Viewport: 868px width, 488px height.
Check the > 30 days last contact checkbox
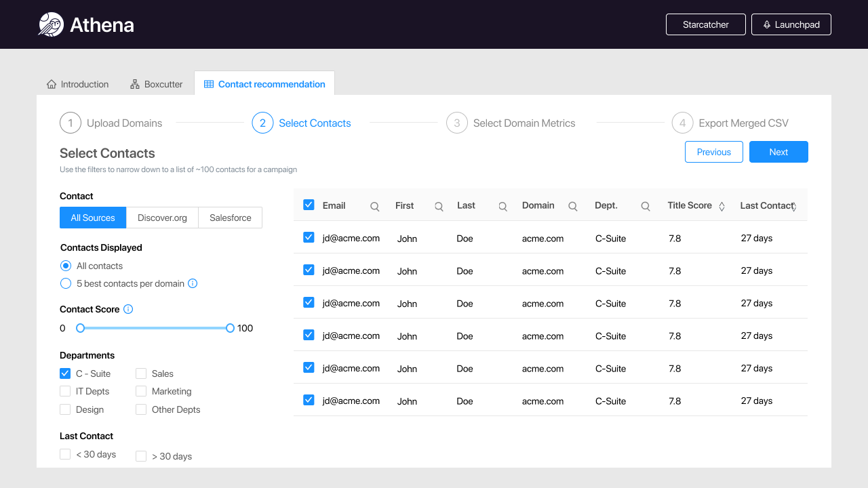pos(141,456)
